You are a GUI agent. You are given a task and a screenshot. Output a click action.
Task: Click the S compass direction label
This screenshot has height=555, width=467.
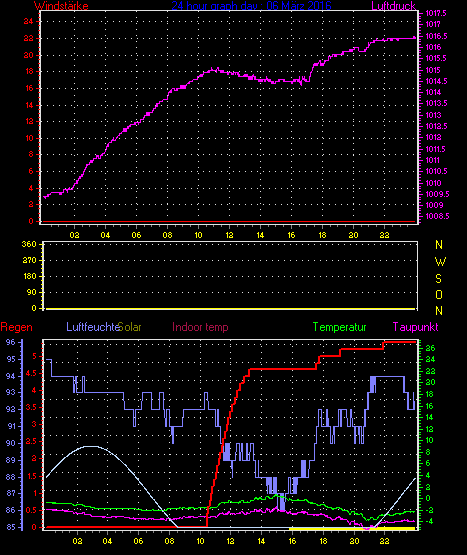[x=439, y=279]
